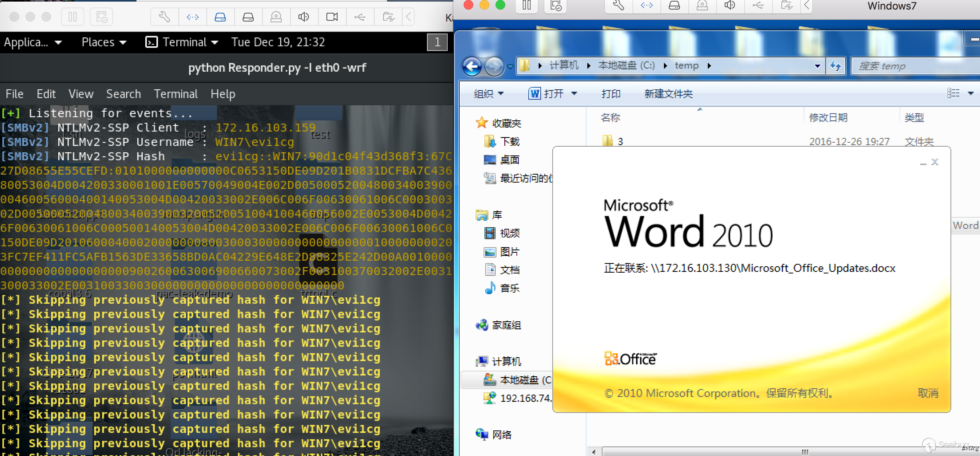Open the dropdown arrow next to 打开
This screenshot has height=456, width=980.
[x=574, y=94]
